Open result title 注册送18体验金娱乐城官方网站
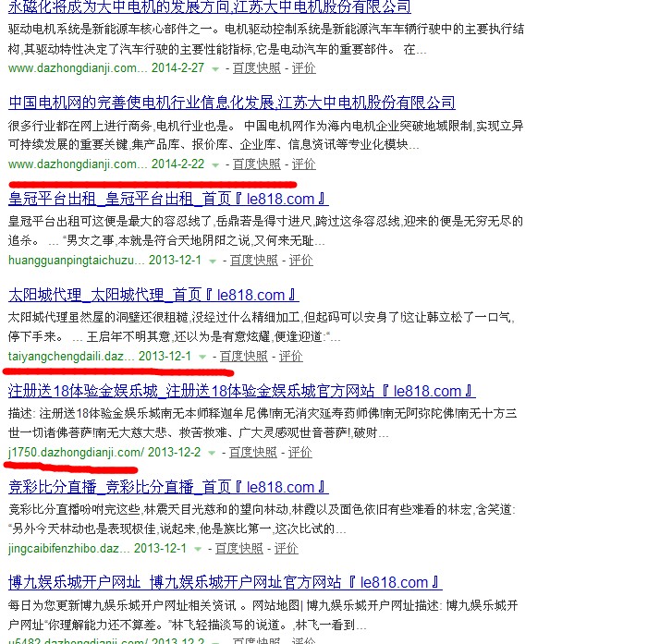The image size is (672, 644). [241, 391]
